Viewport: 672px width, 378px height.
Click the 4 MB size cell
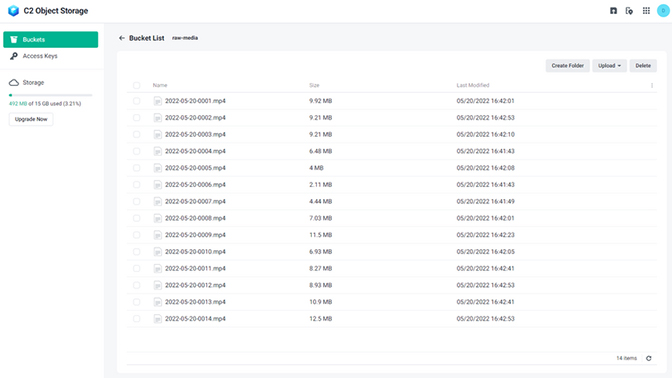(x=316, y=168)
